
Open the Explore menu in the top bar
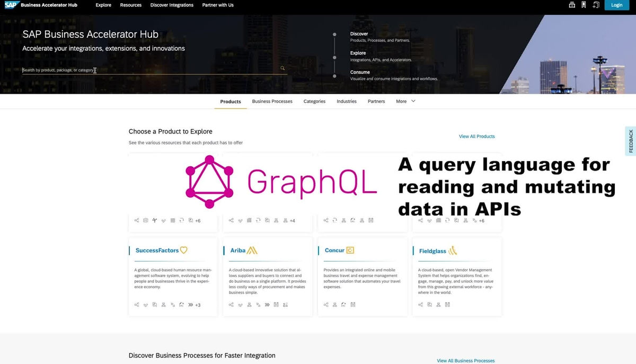coord(103,5)
